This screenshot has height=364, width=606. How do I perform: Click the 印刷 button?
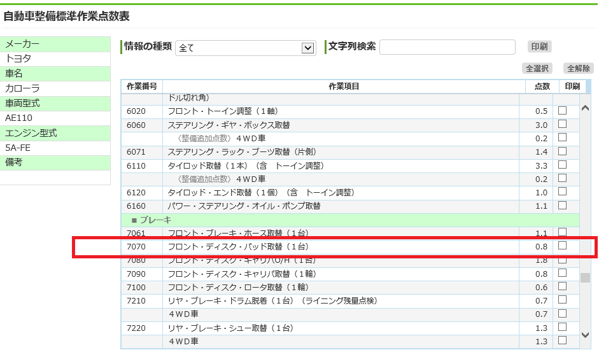539,46
